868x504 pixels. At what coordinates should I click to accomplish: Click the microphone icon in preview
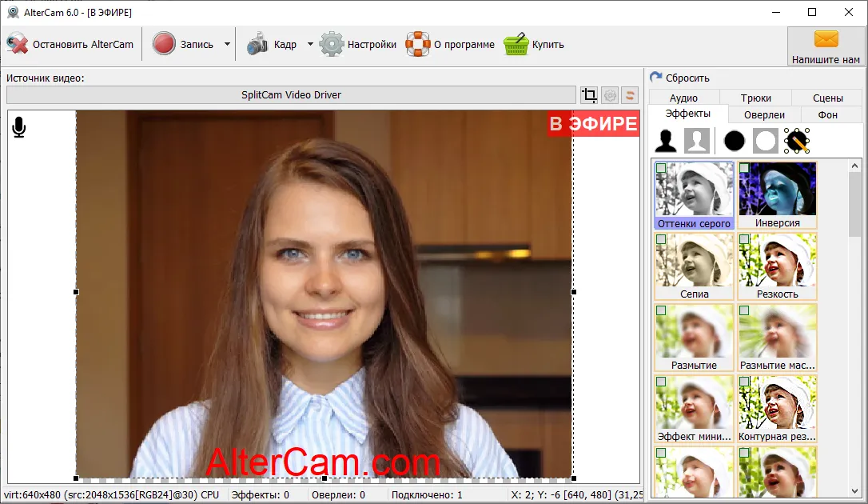[19, 127]
